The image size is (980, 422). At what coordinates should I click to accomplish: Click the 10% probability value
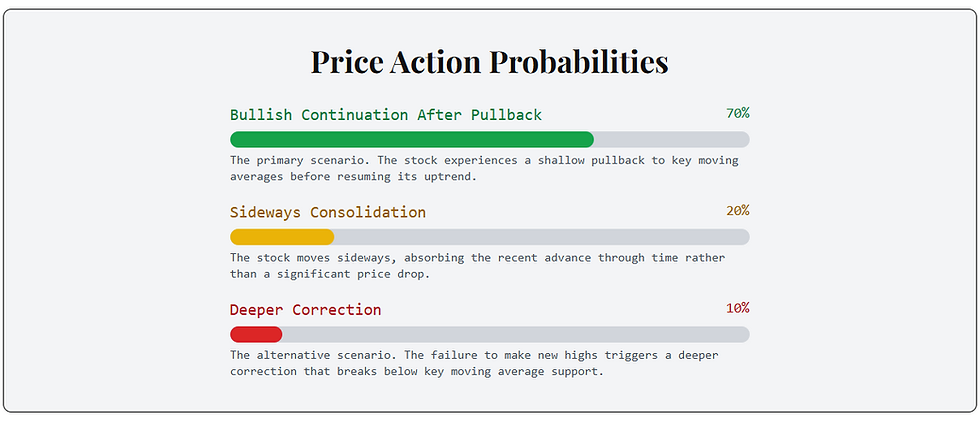[738, 308]
